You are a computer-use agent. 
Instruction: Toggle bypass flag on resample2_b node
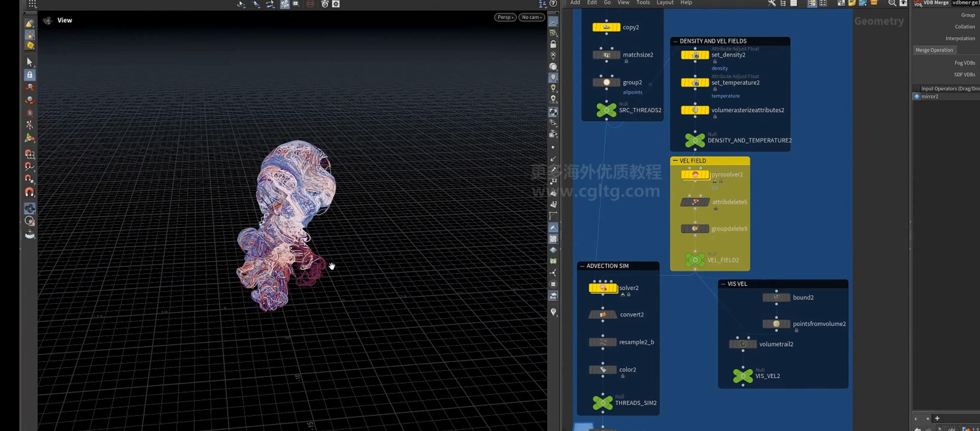click(591, 342)
